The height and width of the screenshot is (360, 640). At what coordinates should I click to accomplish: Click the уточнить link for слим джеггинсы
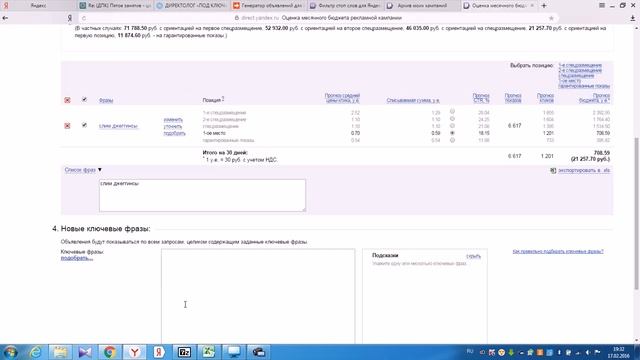point(173,127)
